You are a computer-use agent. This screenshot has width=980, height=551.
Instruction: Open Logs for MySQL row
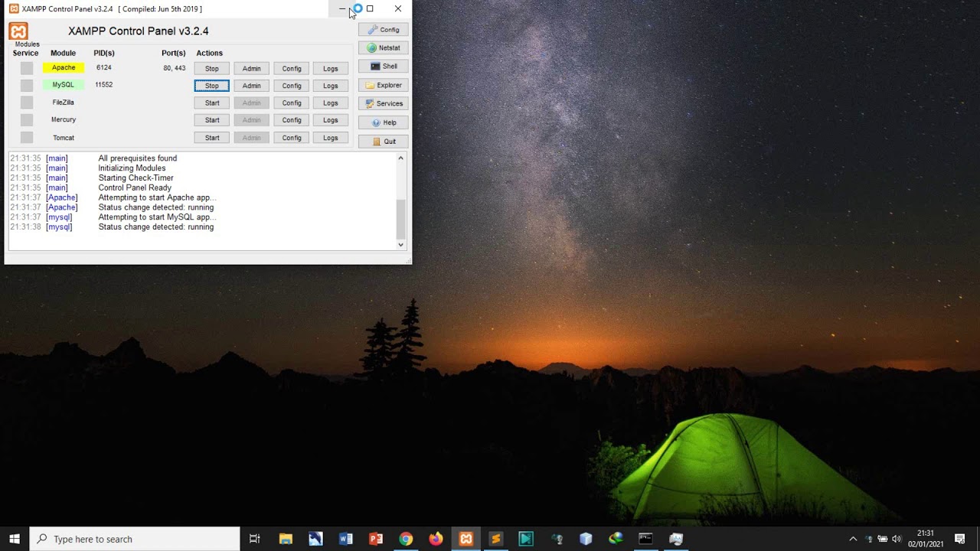tap(330, 86)
